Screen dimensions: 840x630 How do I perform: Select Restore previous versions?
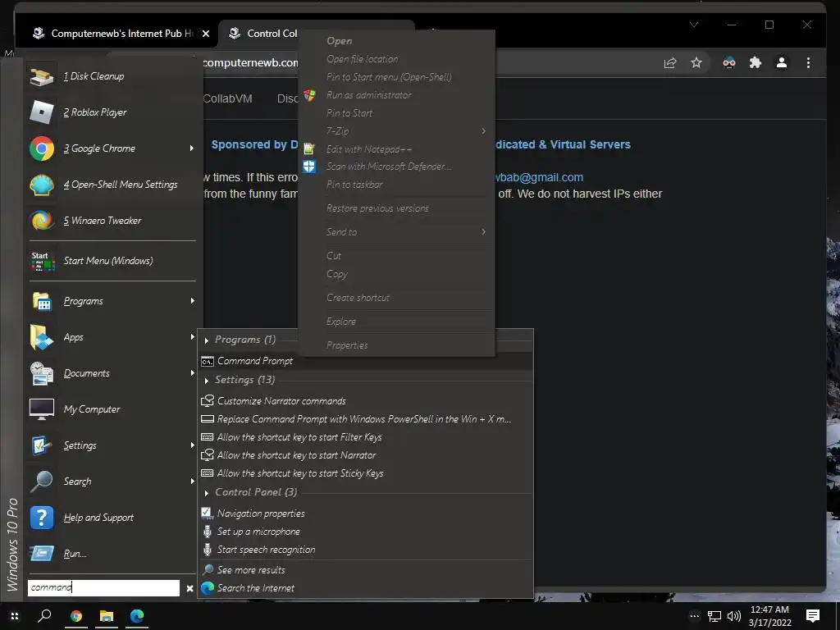point(396,208)
